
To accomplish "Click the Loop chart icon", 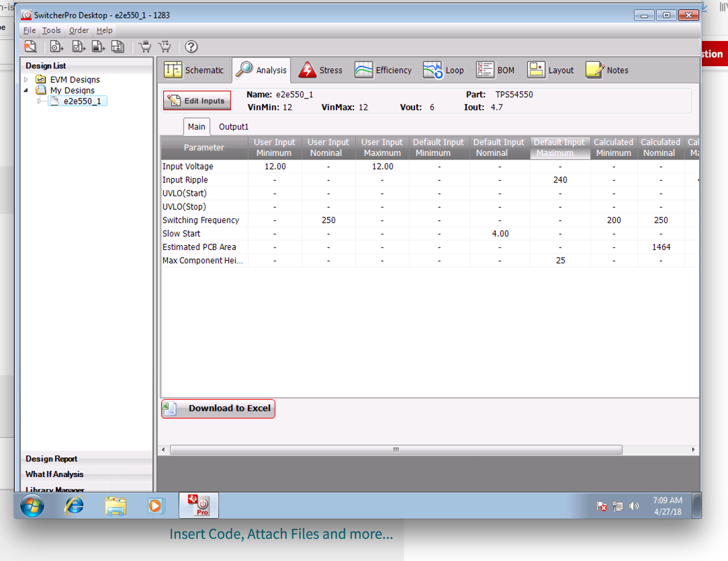I will click(x=433, y=70).
